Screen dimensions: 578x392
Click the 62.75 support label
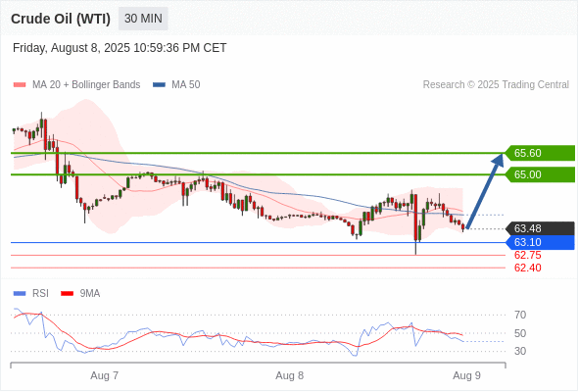(x=527, y=255)
